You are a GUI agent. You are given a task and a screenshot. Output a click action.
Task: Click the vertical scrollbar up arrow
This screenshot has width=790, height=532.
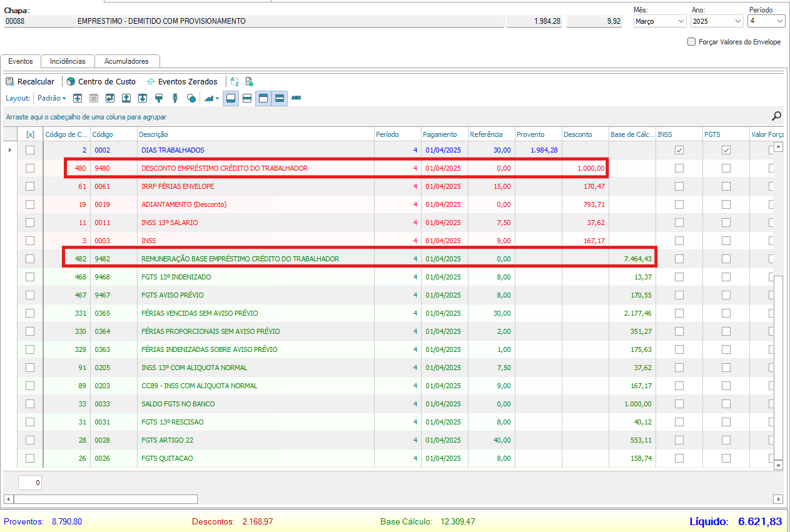coord(778,147)
